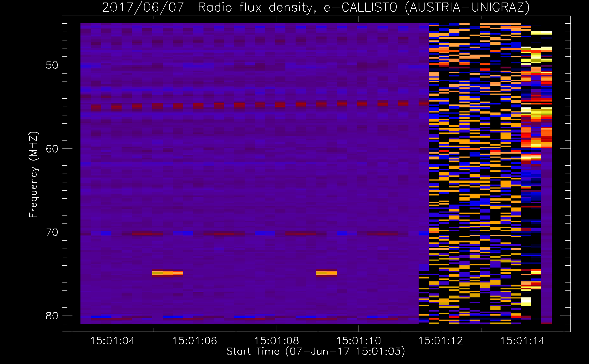Click the 'Start Time (07-Jun-17 15:01:03)' label
Viewport: 589px width, 364px height.
(316, 352)
